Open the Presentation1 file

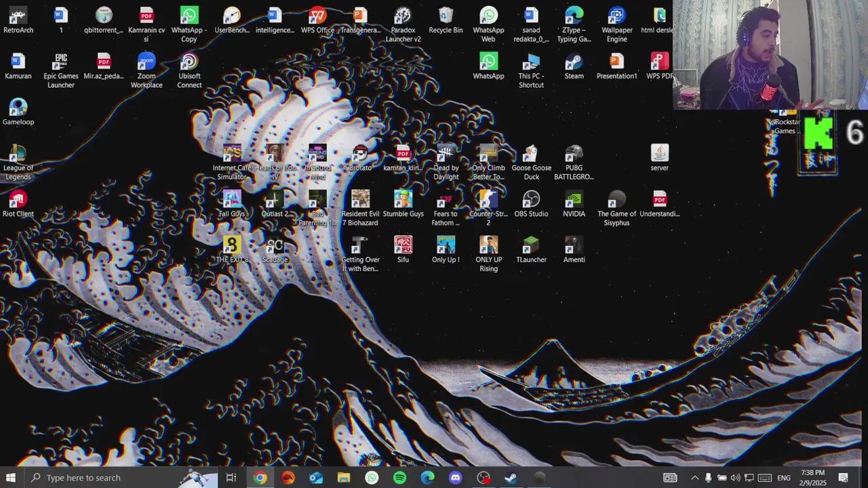tap(616, 66)
